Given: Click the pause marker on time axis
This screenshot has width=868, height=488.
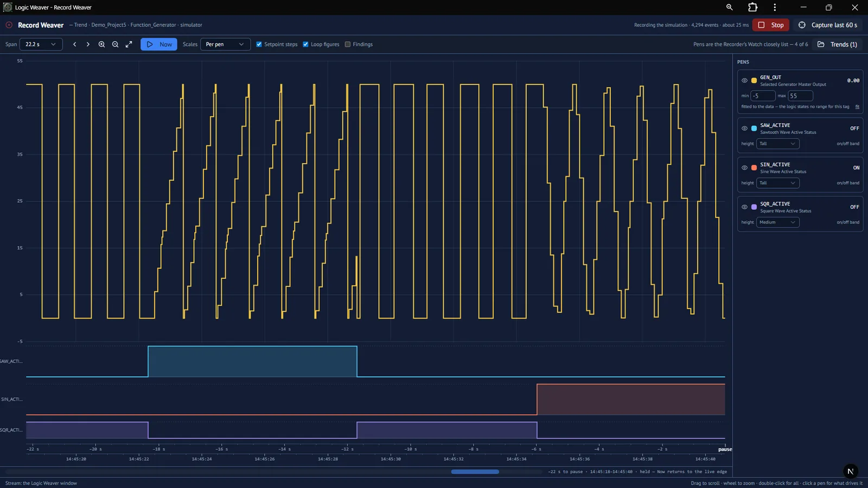Looking at the screenshot, I should (x=725, y=450).
